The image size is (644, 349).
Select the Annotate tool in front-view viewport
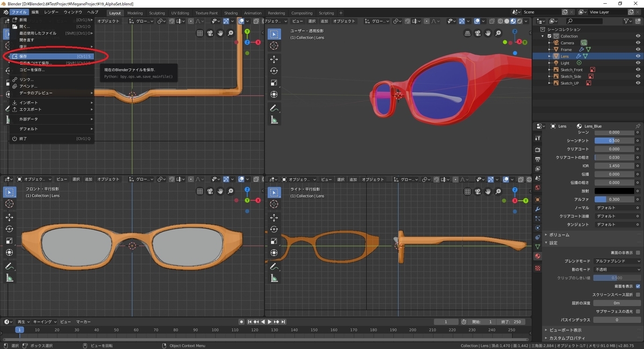tap(9, 266)
